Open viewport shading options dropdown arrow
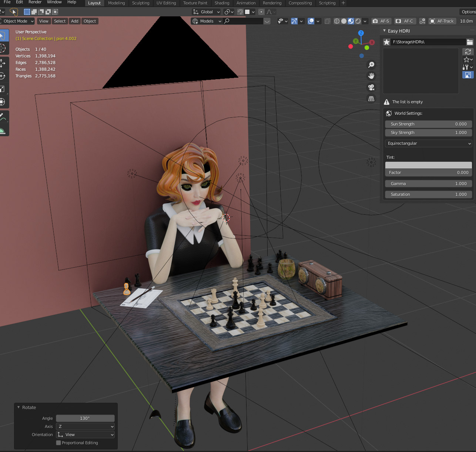This screenshot has width=476, height=452. tap(365, 21)
